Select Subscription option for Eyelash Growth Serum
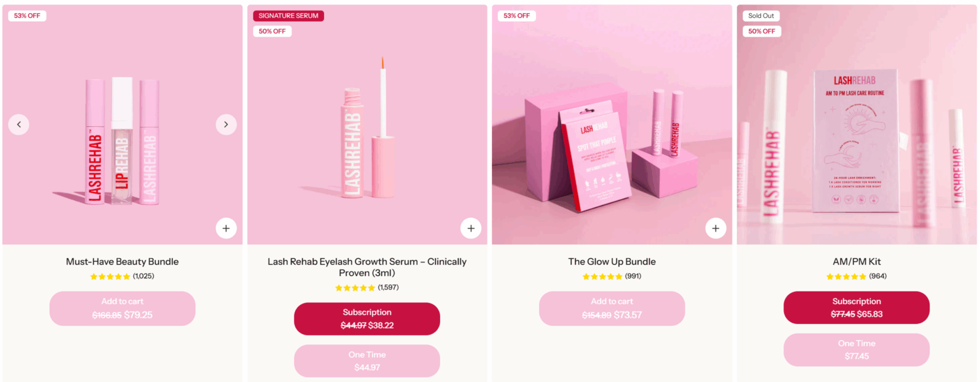 [x=367, y=319]
